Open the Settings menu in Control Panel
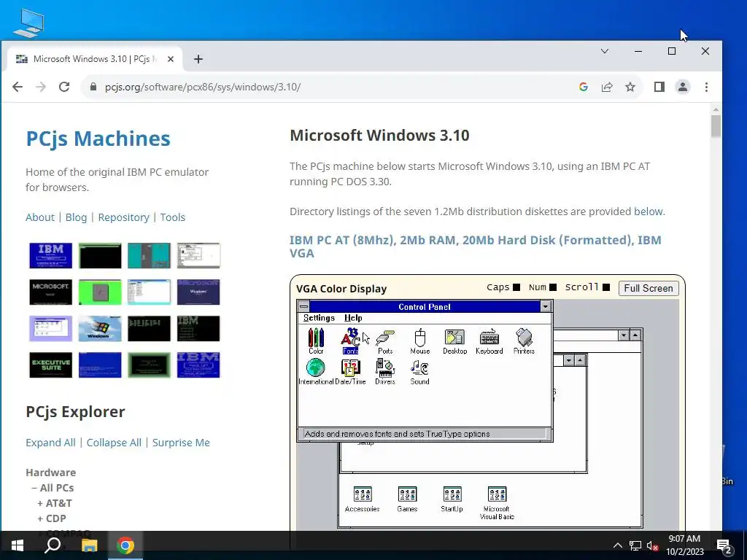 (x=319, y=318)
